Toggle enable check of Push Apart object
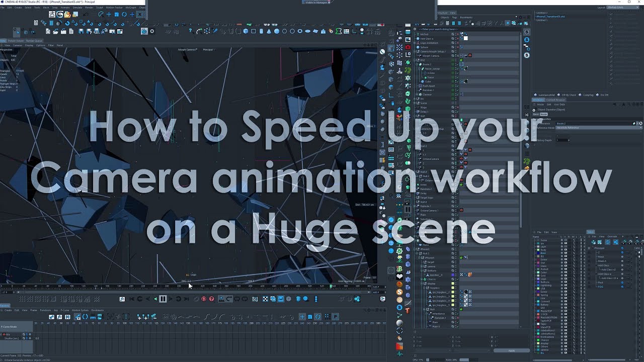The height and width of the screenshot is (362, 644). [458, 86]
